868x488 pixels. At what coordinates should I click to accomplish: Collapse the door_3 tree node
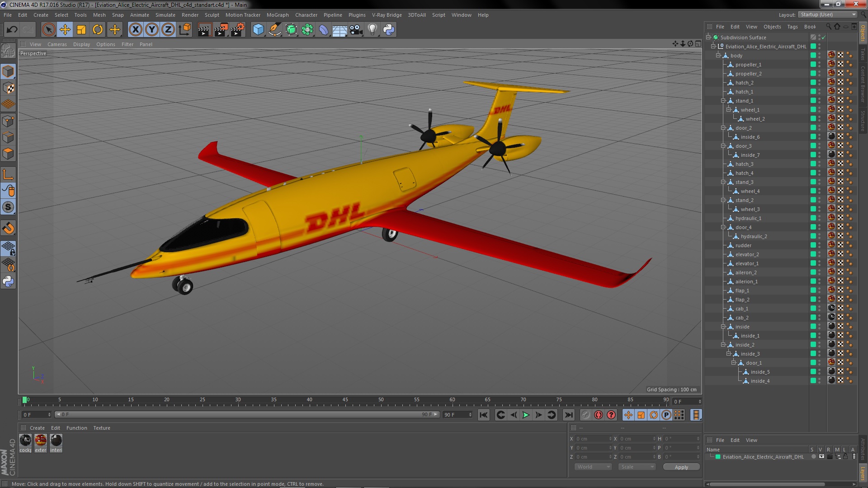click(x=723, y=146)
